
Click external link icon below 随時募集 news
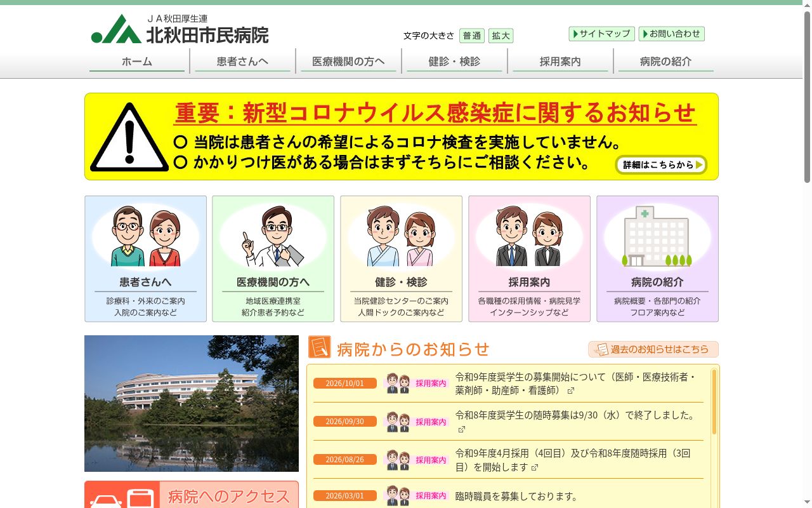[x=462, y=429]
